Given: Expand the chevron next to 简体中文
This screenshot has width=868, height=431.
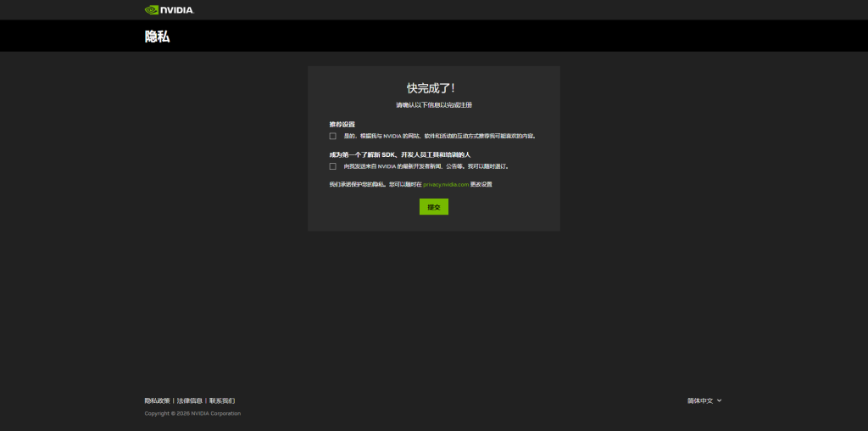Looking at the screenshot, I should [720, 400].
